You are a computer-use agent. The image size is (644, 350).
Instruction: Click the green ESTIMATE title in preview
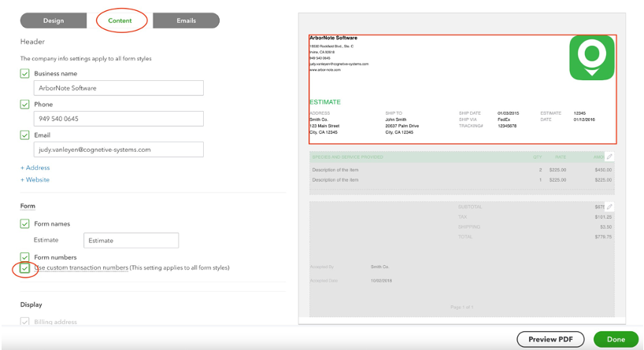click(325, 101)
